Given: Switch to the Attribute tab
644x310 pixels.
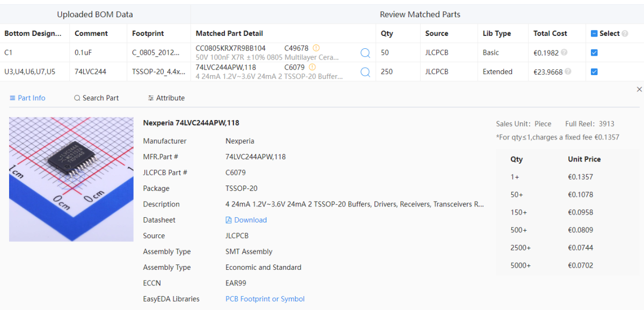Looking at the screenshot, I should coord(166,98).
